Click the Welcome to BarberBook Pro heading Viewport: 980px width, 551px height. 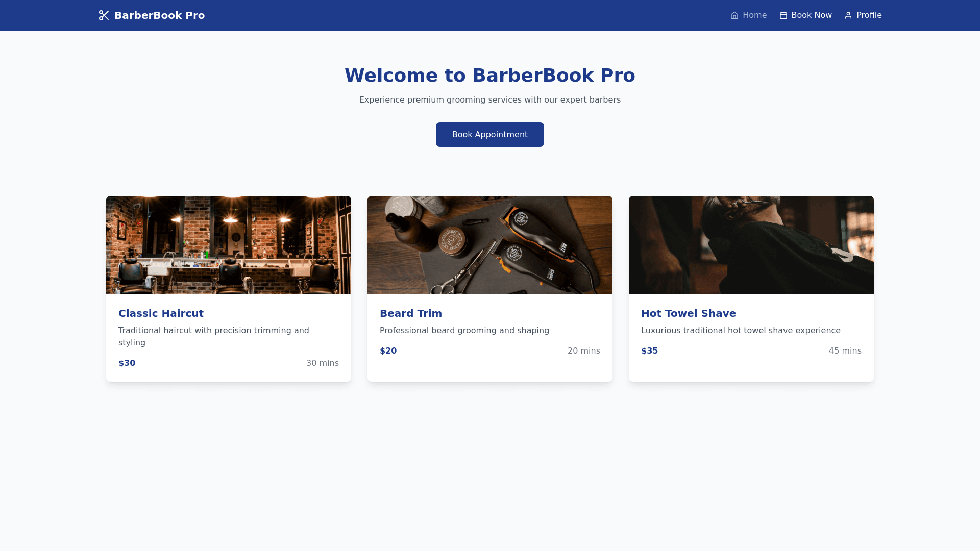[x=490, y=76]
